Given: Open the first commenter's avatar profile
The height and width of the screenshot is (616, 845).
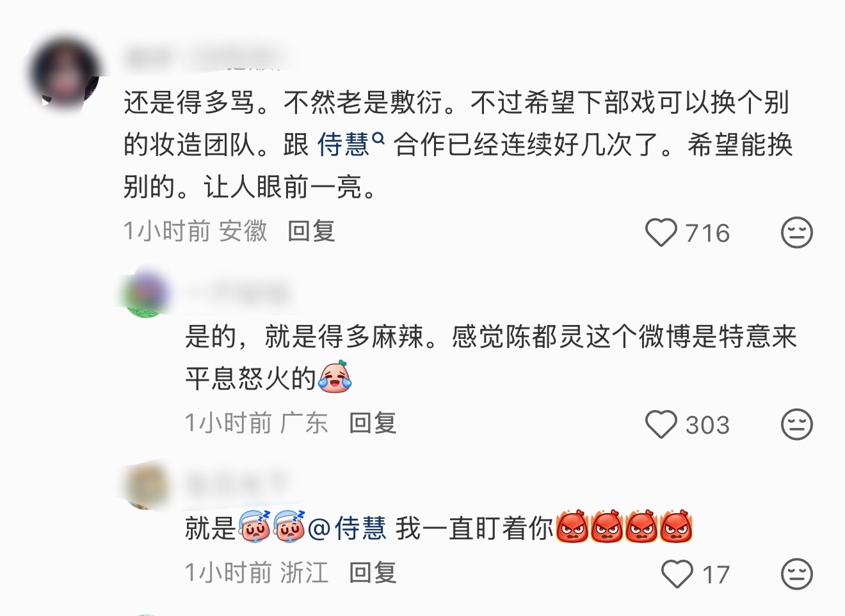Looking at the screenshot, I should coord(66,72).
